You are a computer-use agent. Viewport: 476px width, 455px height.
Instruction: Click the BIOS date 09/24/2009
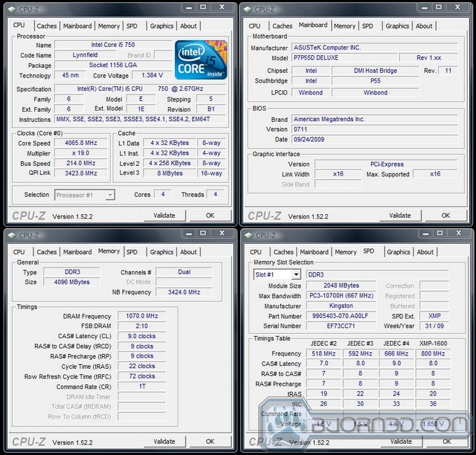click(374, 139)
